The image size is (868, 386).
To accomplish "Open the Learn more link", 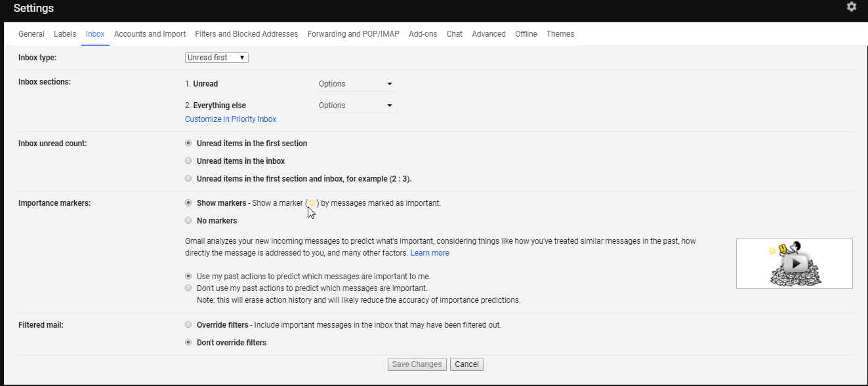I will tap(430, 253).
